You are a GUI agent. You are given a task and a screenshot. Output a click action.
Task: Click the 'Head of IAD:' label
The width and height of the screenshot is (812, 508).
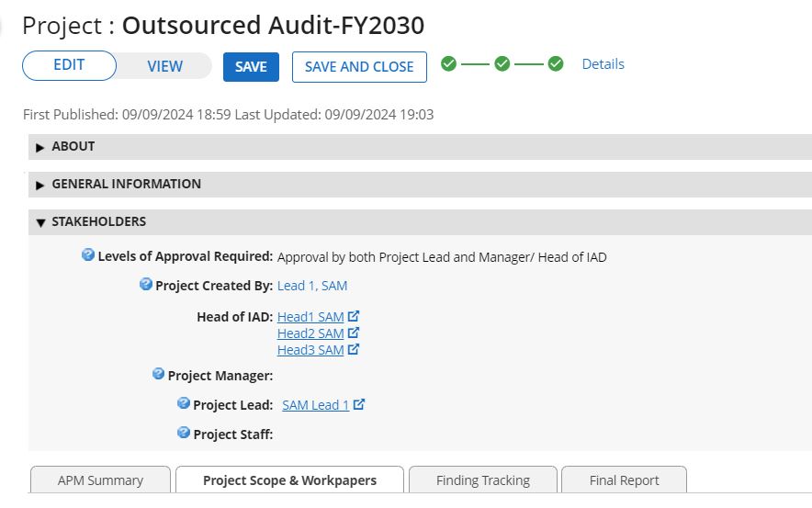[x=234, y=316]
